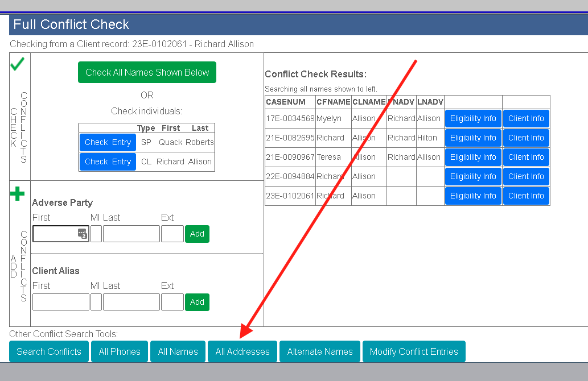Click Check Entry for Quack Roberts
This screenshot has width=588, height=381.
pos(108,142)
